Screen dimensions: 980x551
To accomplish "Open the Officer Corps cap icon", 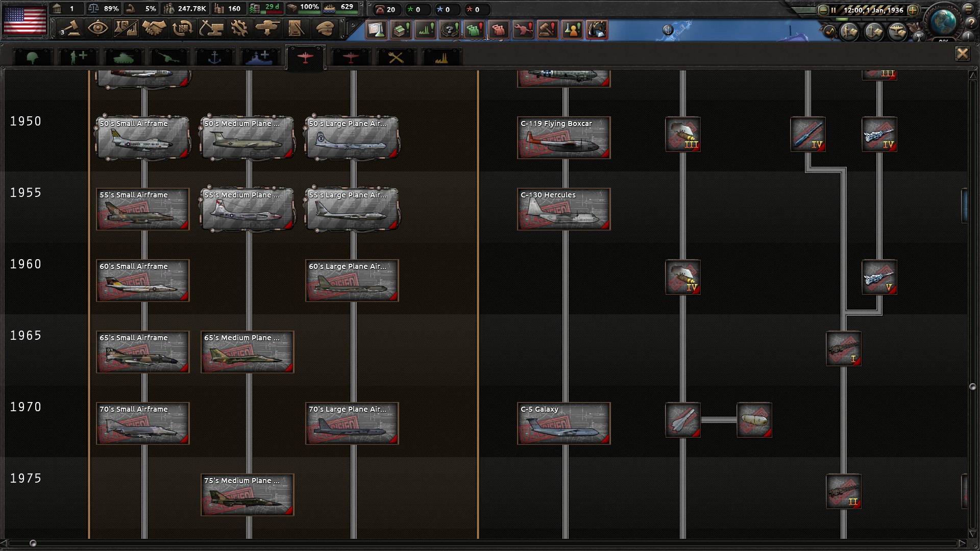I will 324,28.
